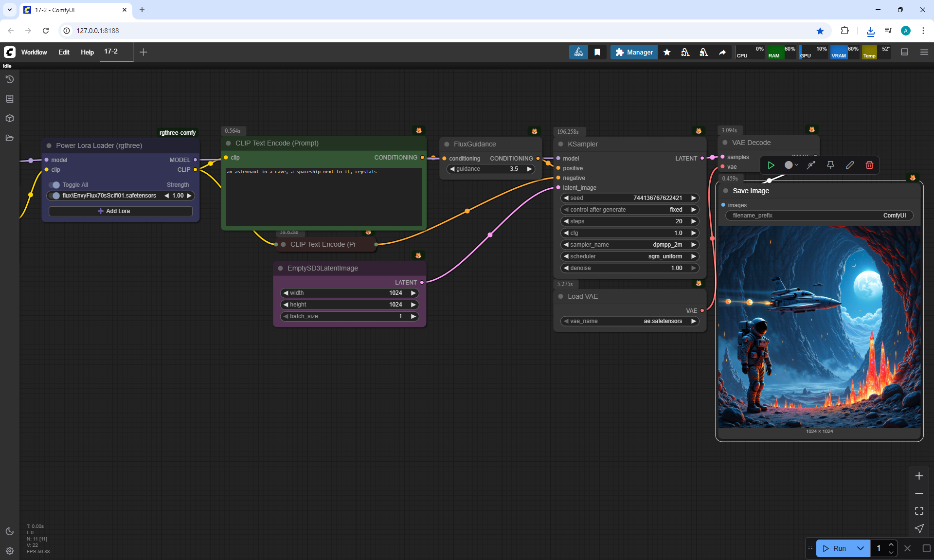Open the Workflow menu
The width and height of the screenshot is (934, 560).
(x=34, y=52)
